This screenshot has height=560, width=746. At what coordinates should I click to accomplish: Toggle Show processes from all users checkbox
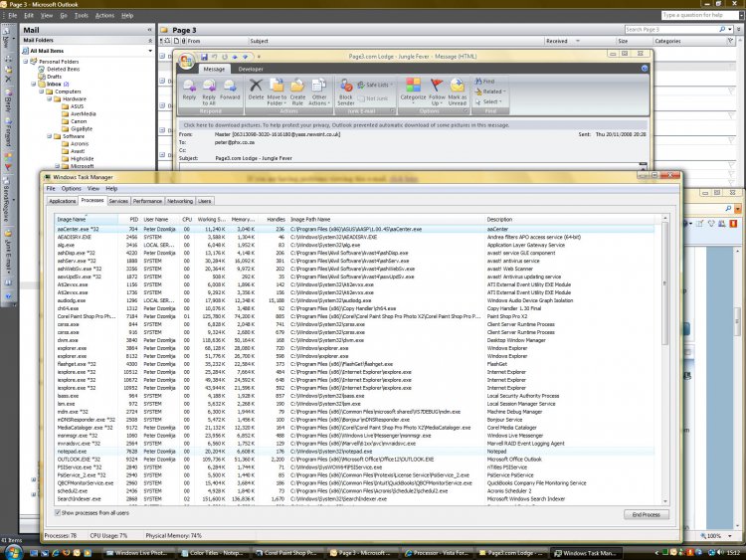click(58, 513)
